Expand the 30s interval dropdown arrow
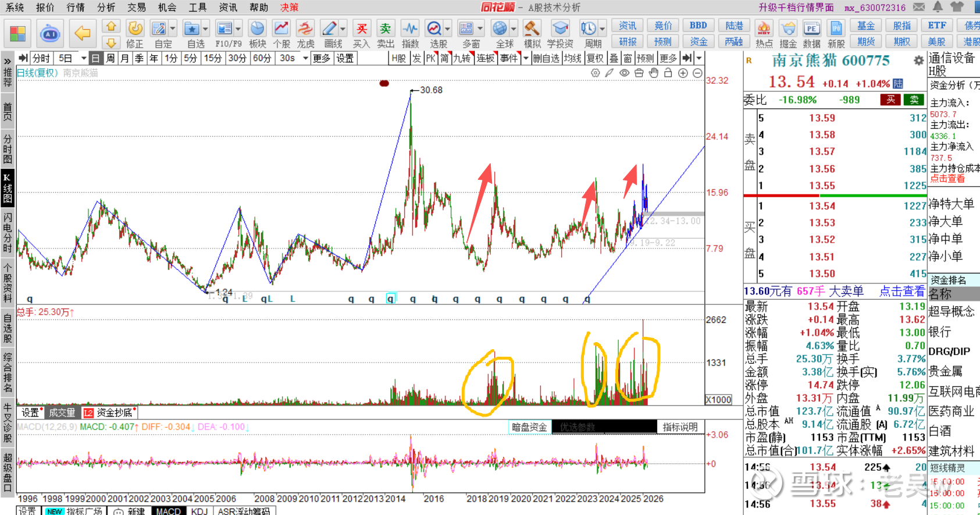Screen dimensions: 980x515 pyautogui.click(x=305, y=58)
